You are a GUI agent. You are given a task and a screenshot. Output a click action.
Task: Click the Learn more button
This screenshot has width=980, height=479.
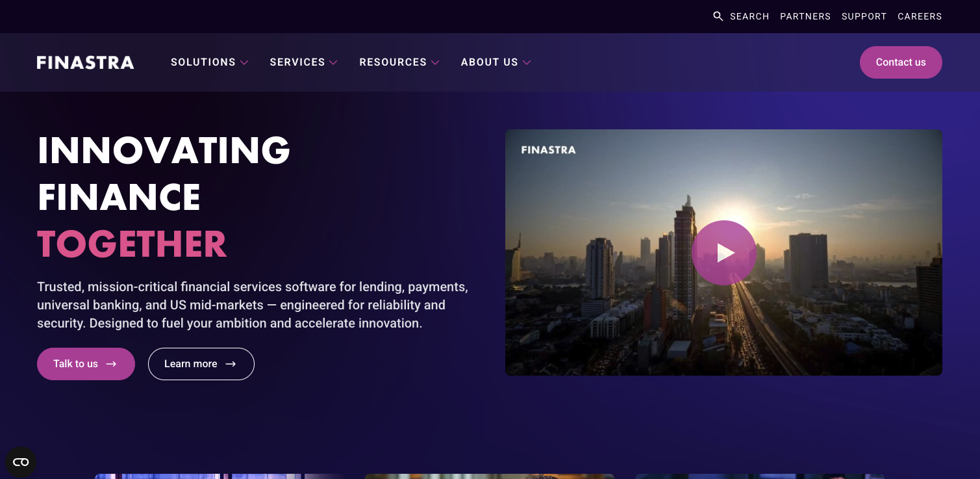coord(201,364)
